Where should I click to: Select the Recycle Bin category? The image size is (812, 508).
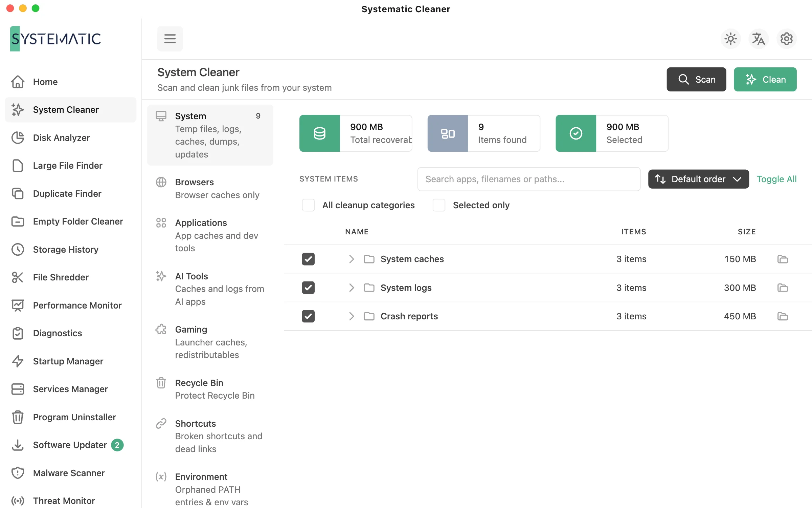pyautogui.click(x=210, y=389)
